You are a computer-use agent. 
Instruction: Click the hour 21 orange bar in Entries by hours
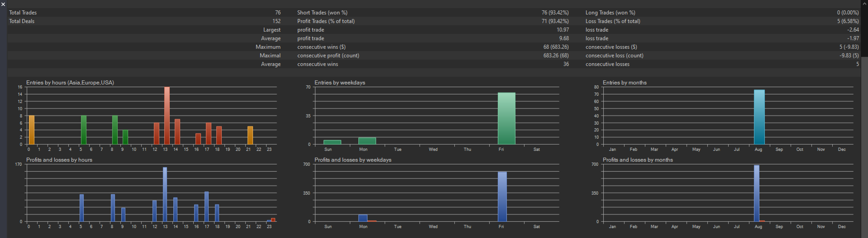[x=250, y=135]
